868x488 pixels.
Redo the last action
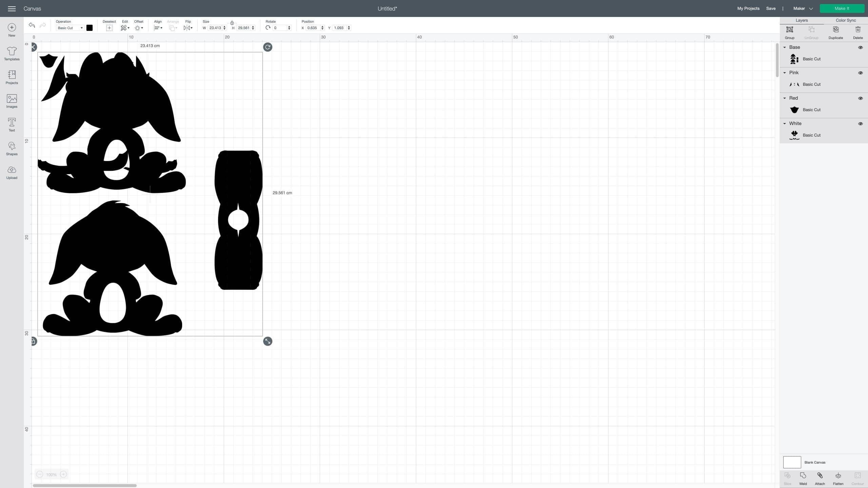tap(43, 25)
